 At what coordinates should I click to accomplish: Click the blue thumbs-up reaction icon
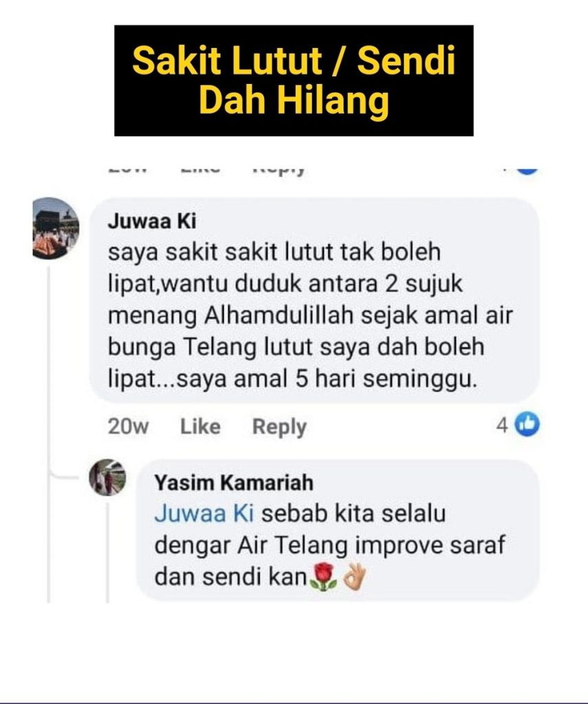click(x=527, y=423)
